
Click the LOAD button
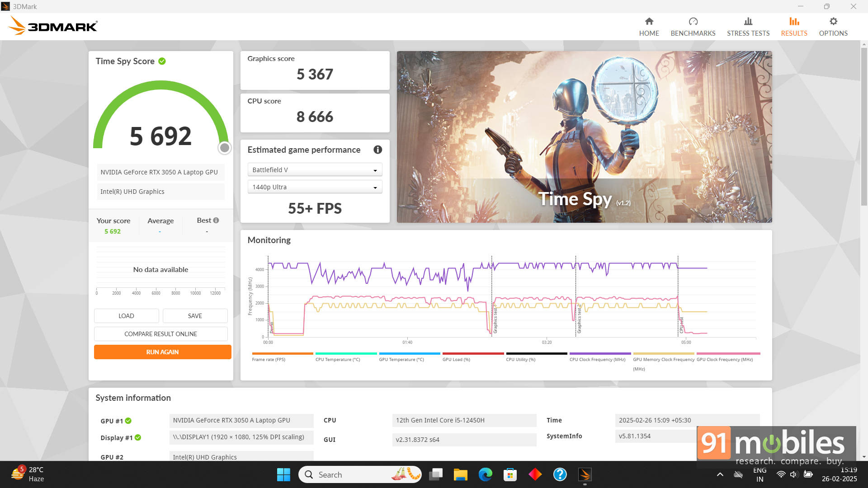[126, 316]
